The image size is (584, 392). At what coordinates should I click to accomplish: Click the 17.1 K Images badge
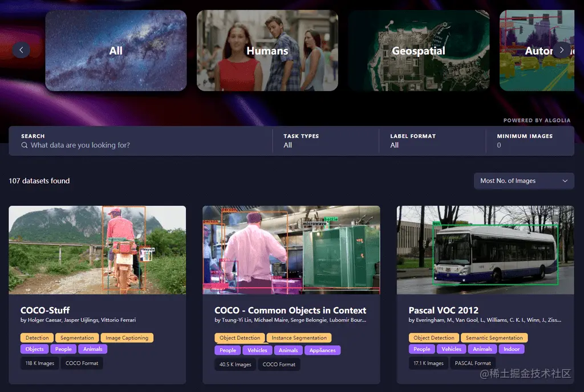pos(428,363)
